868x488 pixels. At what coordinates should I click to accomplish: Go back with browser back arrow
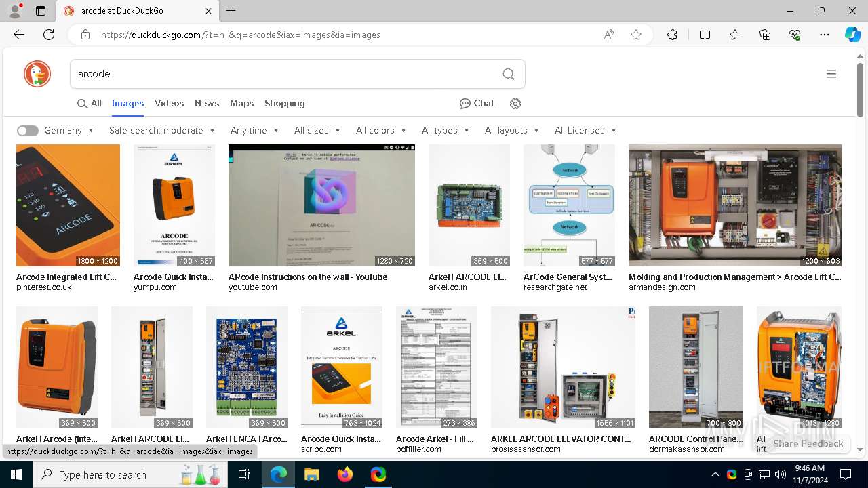point(19,35)
